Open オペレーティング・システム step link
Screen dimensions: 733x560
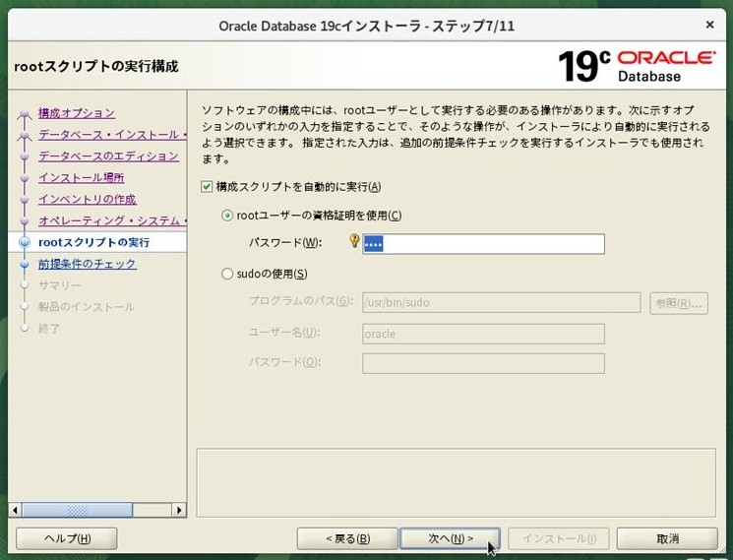112,220
